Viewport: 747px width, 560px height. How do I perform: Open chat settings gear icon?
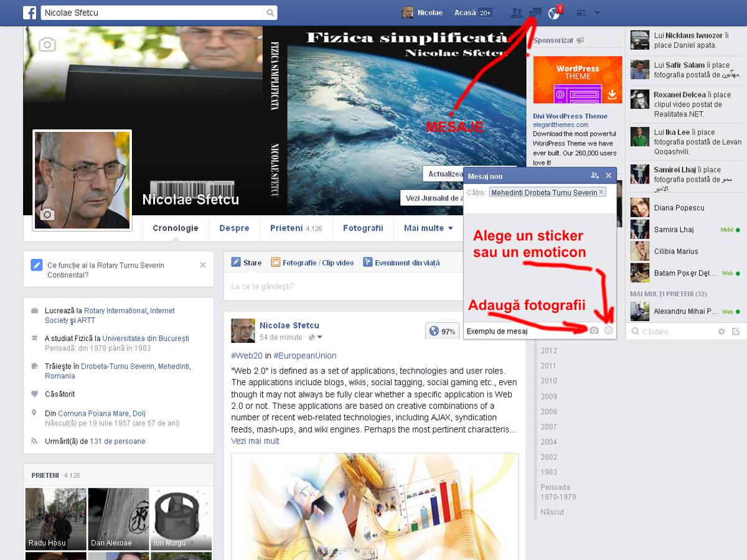click(721, 332)
